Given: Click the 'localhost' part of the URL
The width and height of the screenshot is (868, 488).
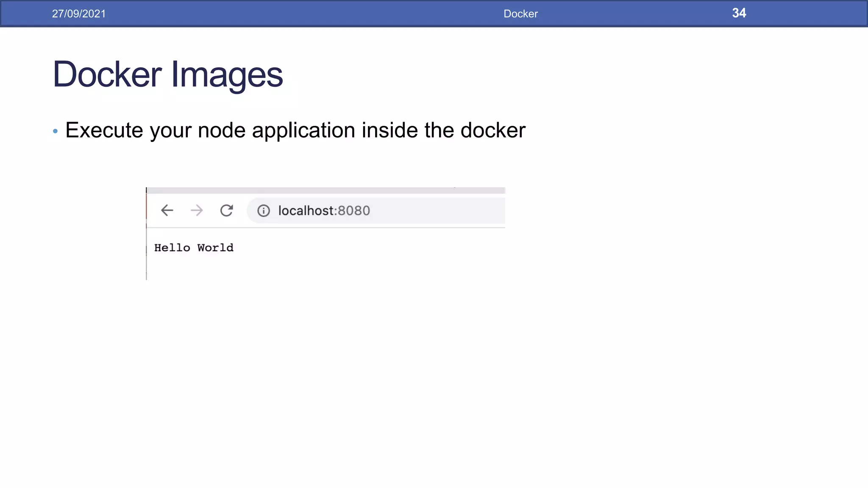Looking at the screenshot, I should pos(307,211).
